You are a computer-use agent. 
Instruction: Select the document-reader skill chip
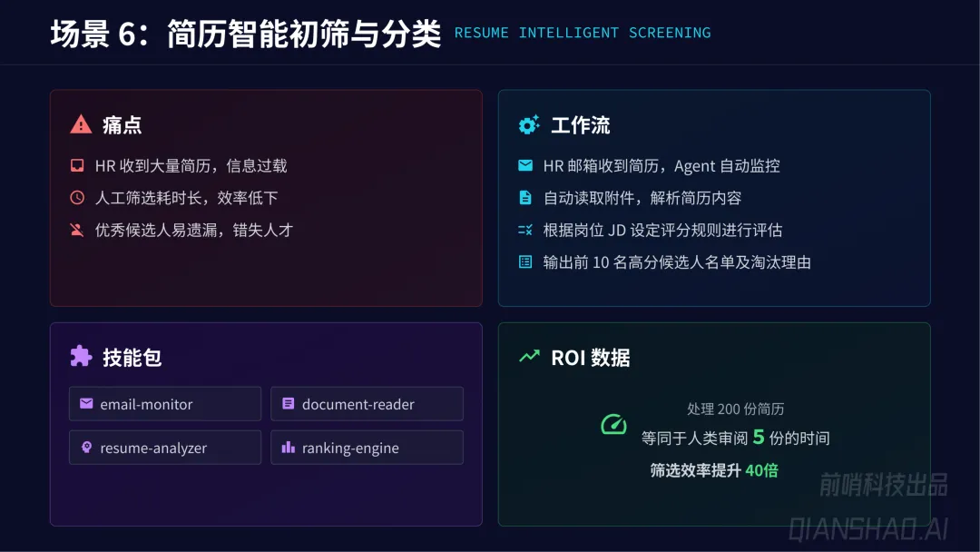click(x=367, y=404)
